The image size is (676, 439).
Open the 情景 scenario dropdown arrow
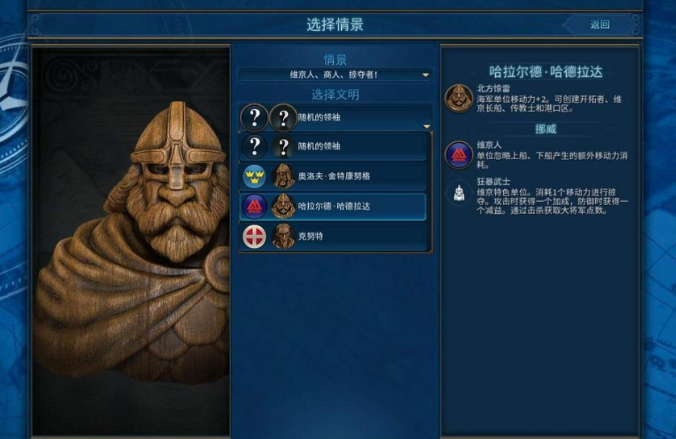click(x=426, y=75)
